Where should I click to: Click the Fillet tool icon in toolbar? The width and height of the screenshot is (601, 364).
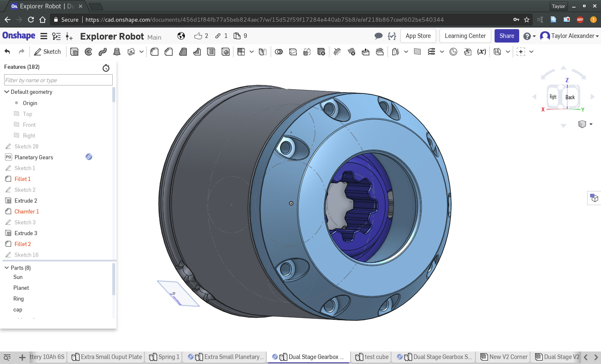154,52
